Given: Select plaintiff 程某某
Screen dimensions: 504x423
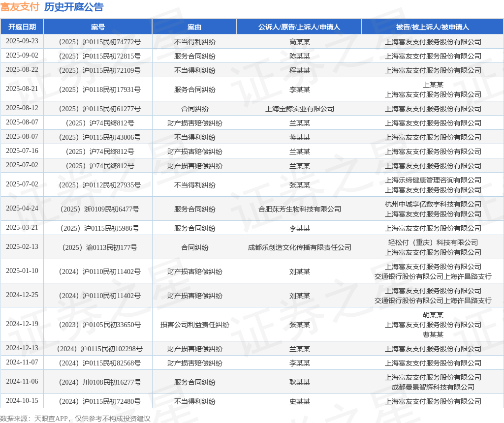Looking at the screenshot, I should [300, 70].
